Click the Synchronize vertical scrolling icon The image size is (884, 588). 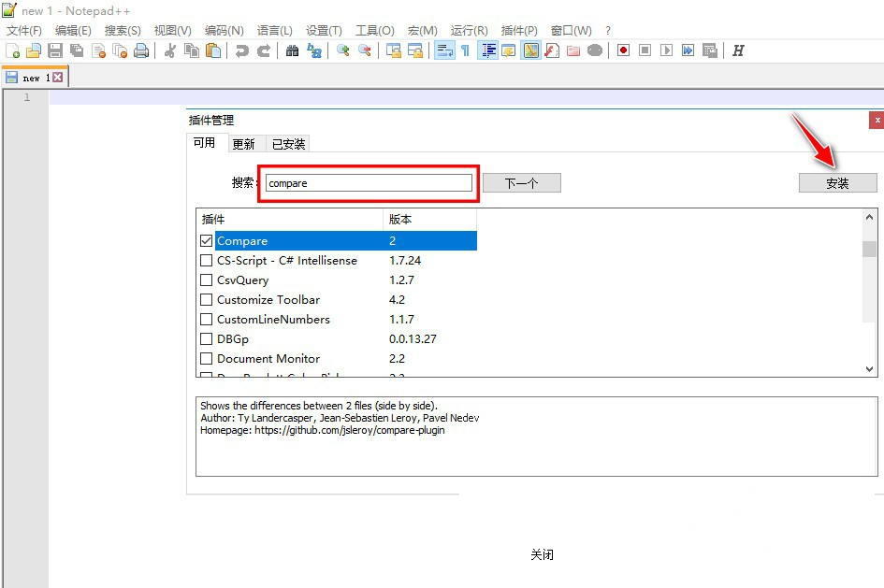pyautogui.click(x=394, y=50)
